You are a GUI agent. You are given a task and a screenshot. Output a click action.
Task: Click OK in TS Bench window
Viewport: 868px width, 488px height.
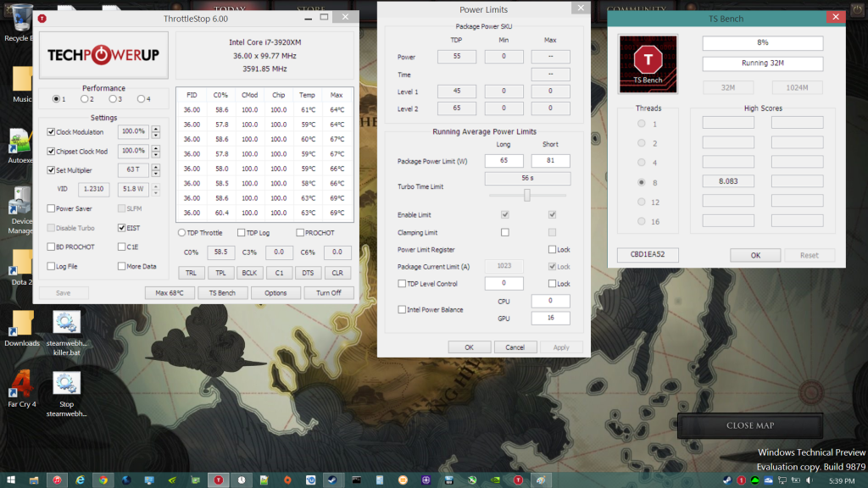click(755, 255)
